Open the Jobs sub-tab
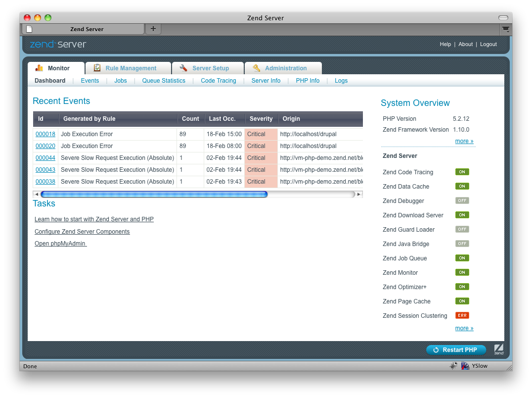 [x=121, y=81]
